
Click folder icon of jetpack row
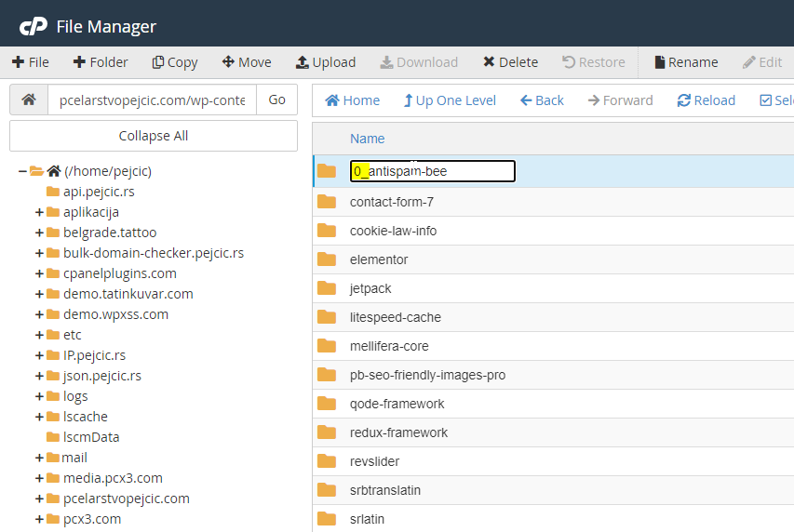click(x=327, y=288)
